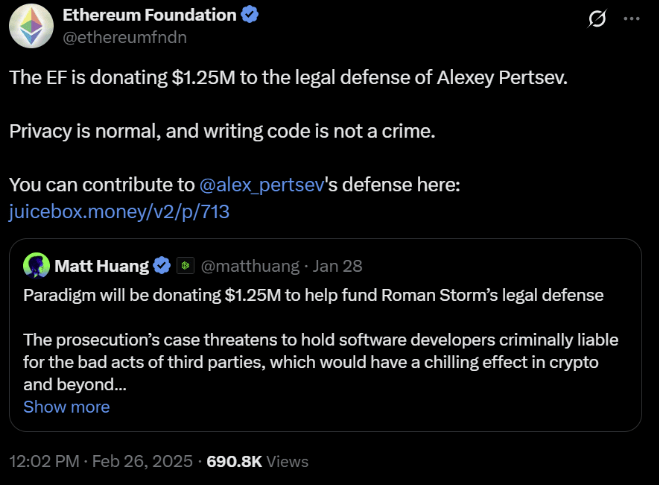Click Matt Huang's blue verified badge

[160, 266]
